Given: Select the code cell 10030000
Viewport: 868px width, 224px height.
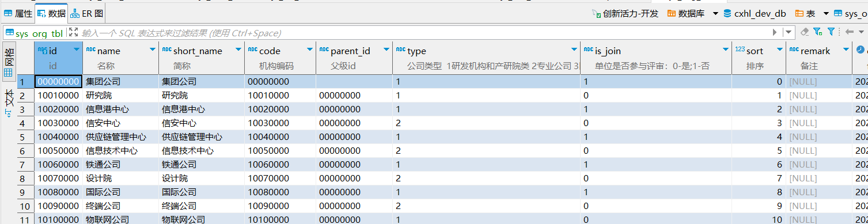Looking at the screenshot, I should coord(280,123).
